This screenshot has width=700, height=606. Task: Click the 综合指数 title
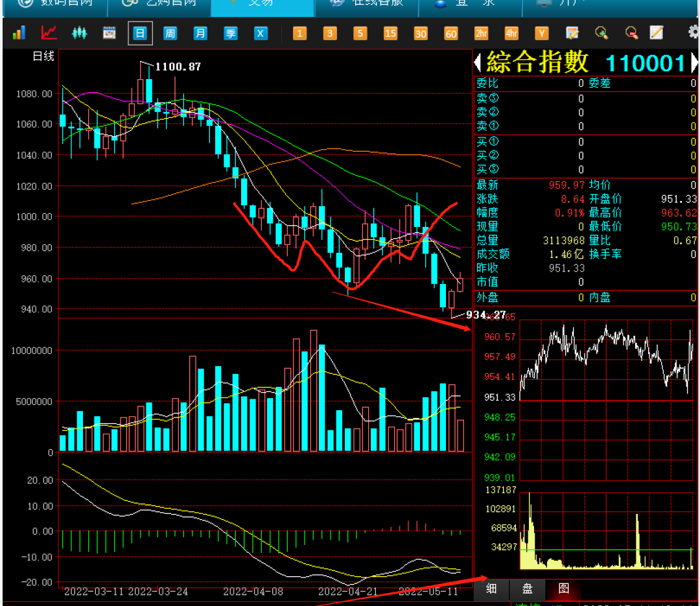537,62
